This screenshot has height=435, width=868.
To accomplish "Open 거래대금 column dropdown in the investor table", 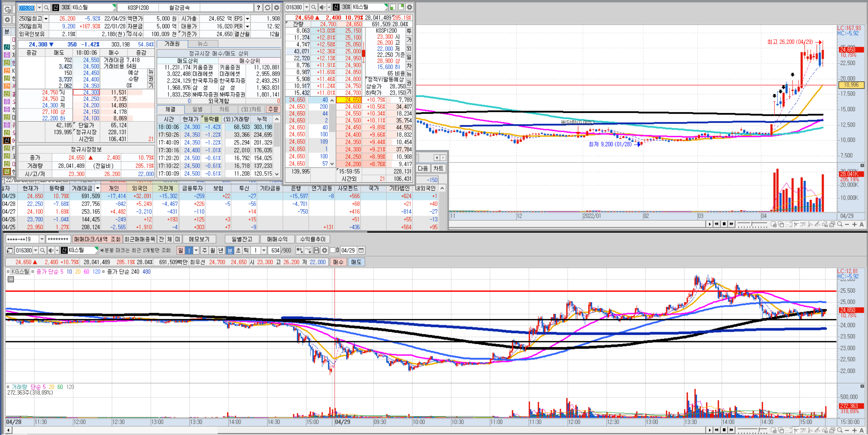I will 98,188.
